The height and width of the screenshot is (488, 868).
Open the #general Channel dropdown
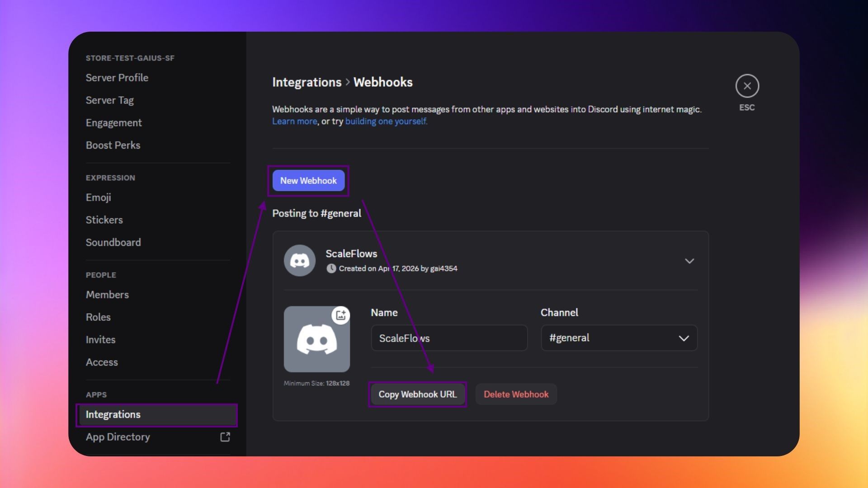pos(619,338)
